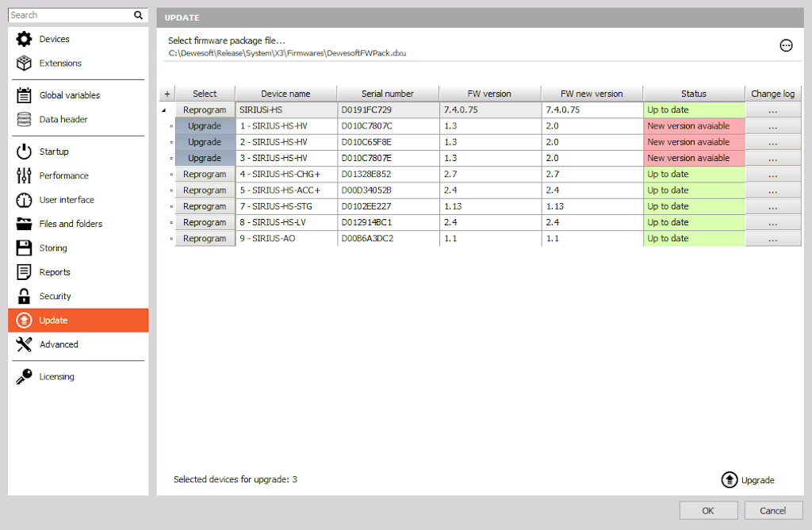Toggle Upgrade selection for 1 - SIRIUS-HS-HV
812x530 pixels.
coord(205,126)
